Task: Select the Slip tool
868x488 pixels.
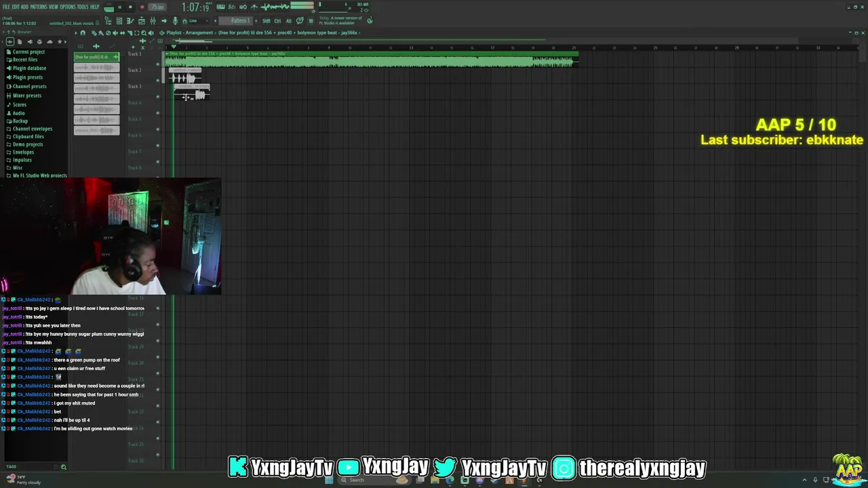Action: 122,33
